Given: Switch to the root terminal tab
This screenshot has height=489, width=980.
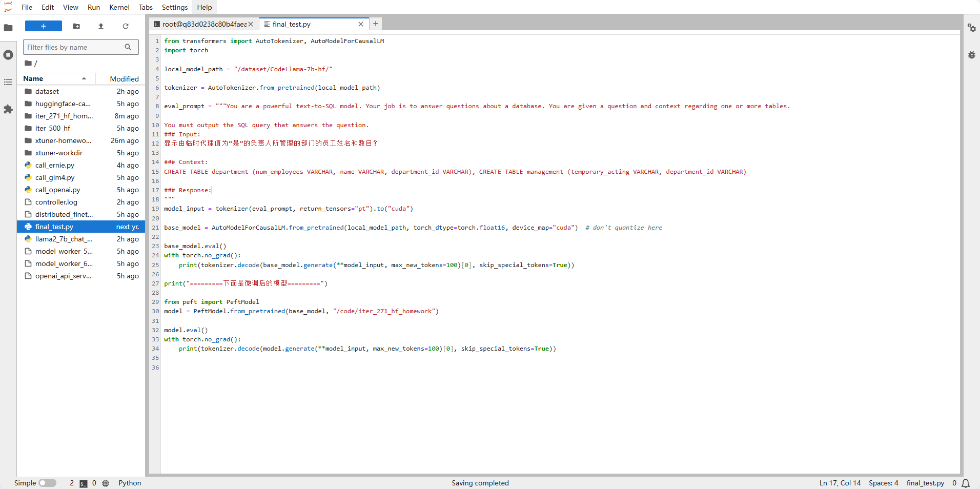Looking at the screenshot, I should [203, 24].
